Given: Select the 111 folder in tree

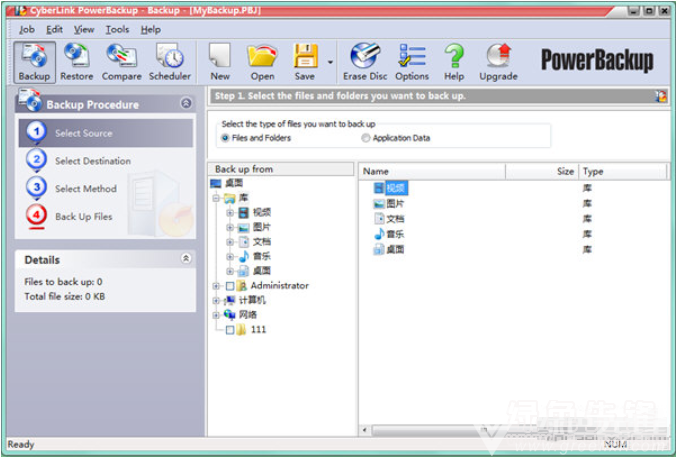Looking at the screenshot, I should pos(258,329).
